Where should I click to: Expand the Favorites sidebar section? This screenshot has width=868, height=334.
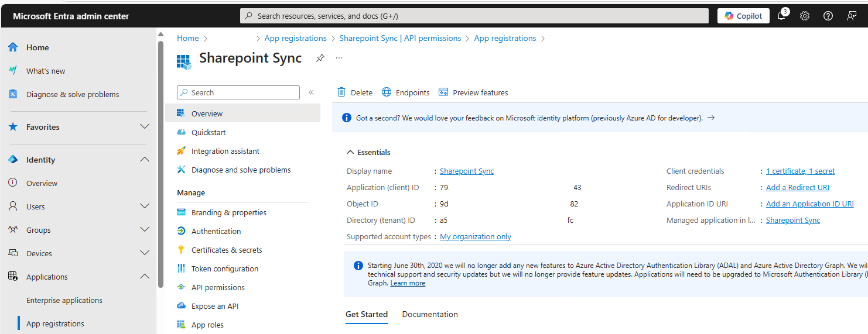point(145,127)
